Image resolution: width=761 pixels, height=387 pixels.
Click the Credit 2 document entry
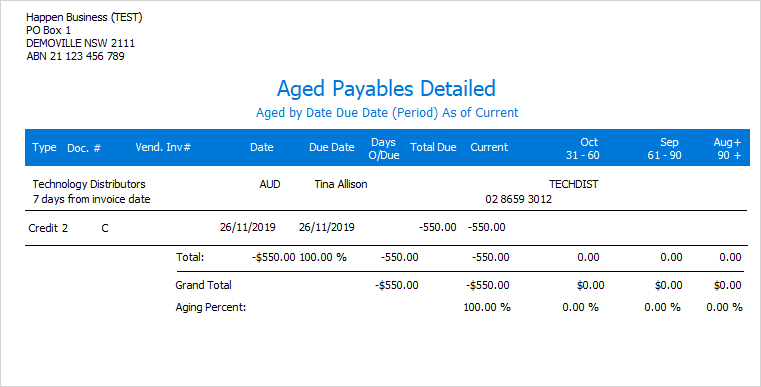(48, 228)
